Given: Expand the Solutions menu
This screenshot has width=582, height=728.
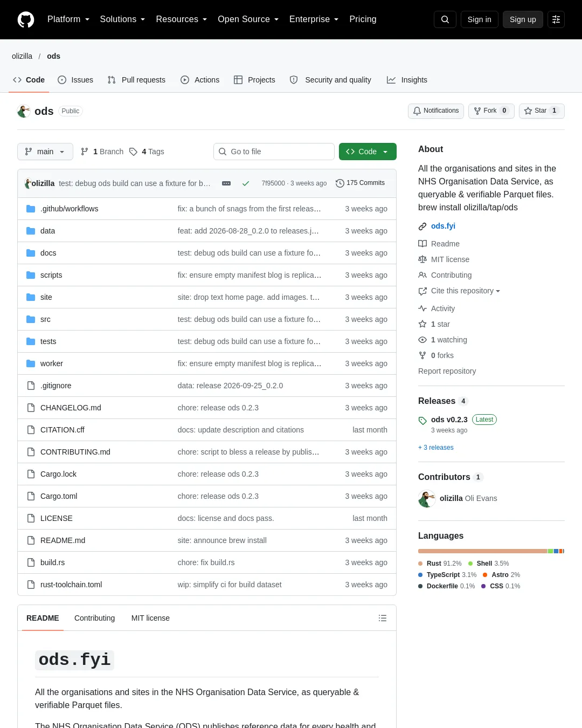Looking at the screenshot, I should tap(122, 19).
